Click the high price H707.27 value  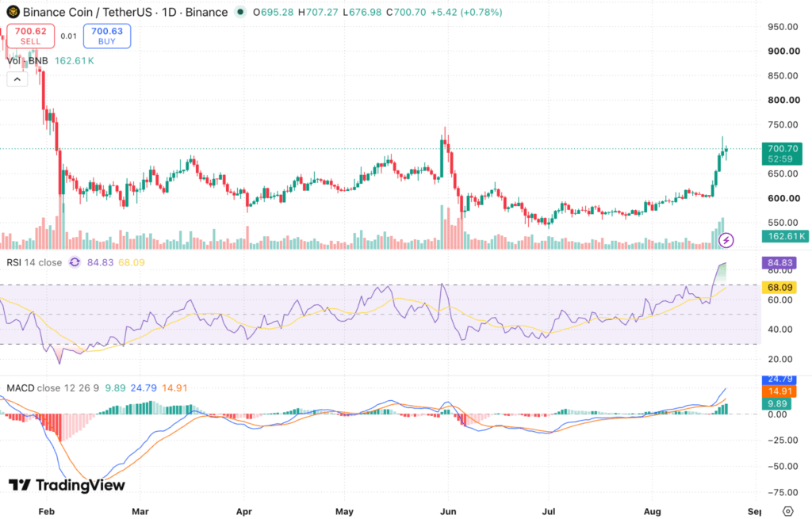click(317, 12)
